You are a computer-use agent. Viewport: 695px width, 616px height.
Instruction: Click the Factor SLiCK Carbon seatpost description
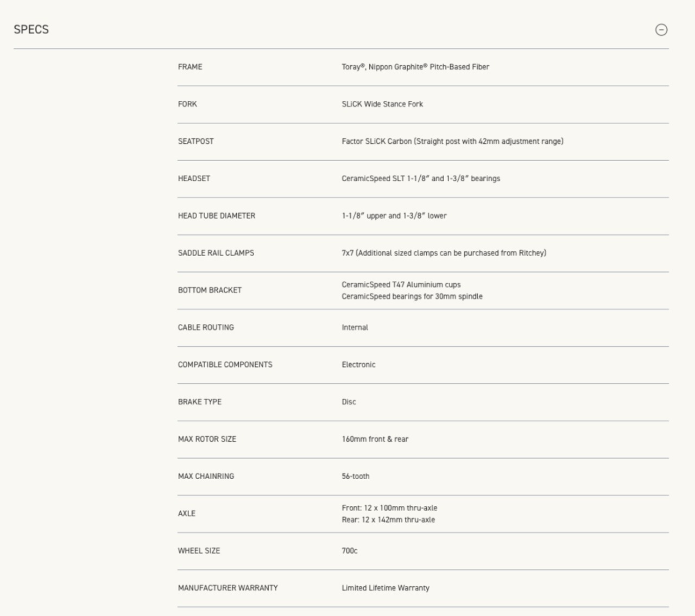point(452,141)
